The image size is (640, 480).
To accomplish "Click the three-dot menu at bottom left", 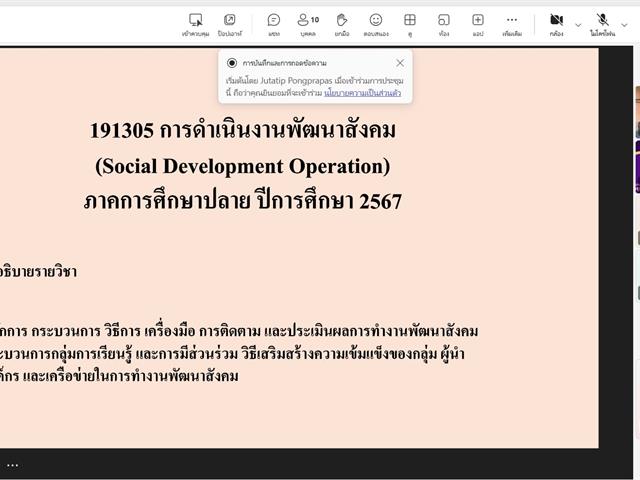I will coord(13,465).
